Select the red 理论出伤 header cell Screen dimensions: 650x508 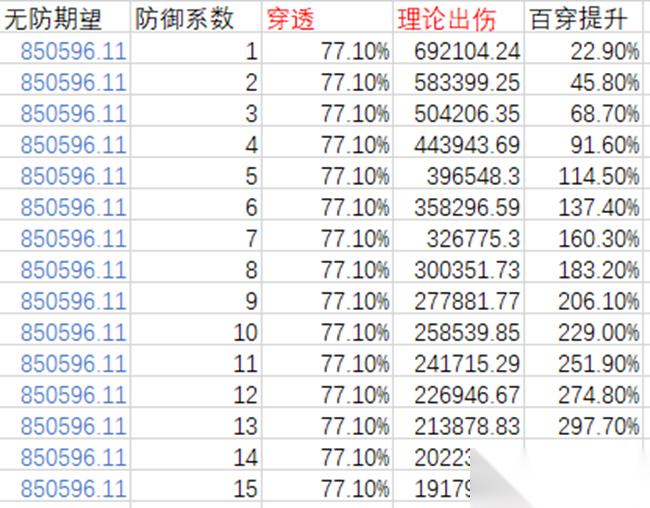click(x=458, y=17)
